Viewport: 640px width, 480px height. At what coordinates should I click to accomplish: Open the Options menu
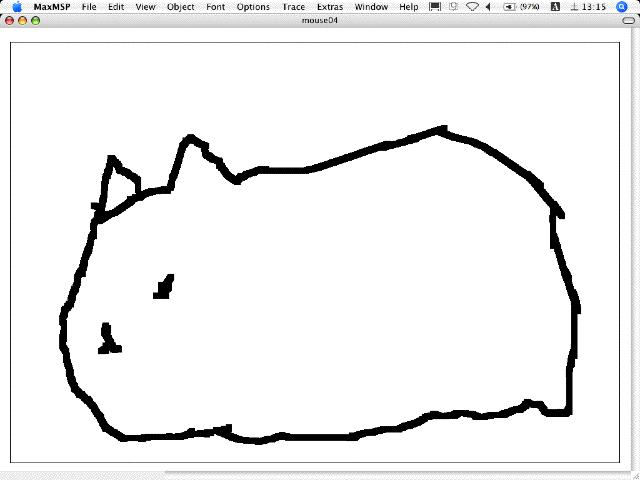(253, 7)
